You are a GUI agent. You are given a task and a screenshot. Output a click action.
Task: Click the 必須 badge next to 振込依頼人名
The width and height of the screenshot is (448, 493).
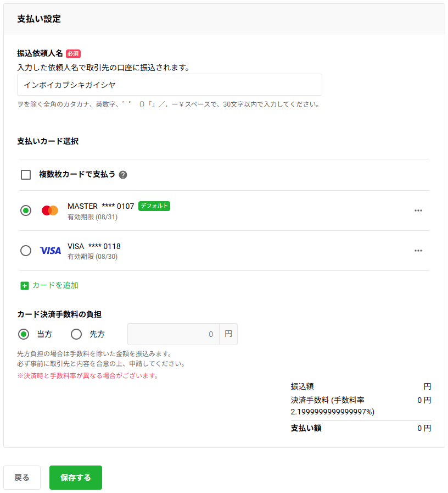click(x=73, y=54)
